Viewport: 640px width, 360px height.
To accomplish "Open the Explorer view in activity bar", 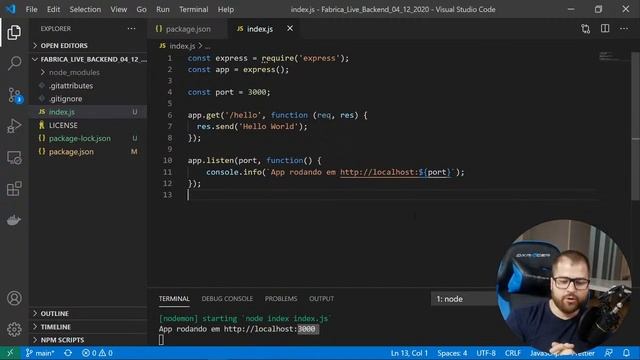I will tap(14, 32).
